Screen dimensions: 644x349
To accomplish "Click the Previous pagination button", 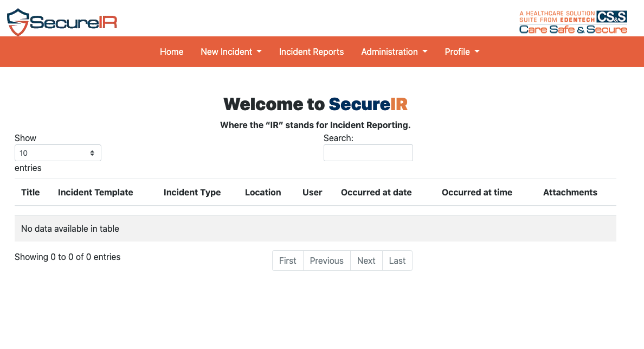I will point(326,261).
